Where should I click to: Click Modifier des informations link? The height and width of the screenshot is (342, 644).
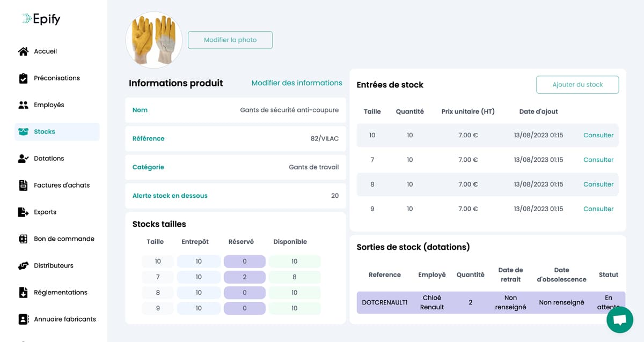coord(296,83)
